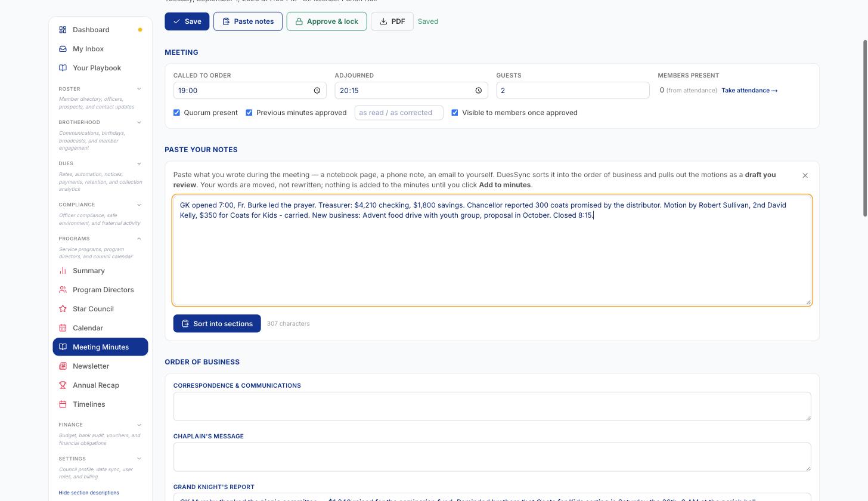Screen dimensions: 868x501
Task: Expand the Dues section chevron
Action: pyautogui.click(x=139, y=163)
